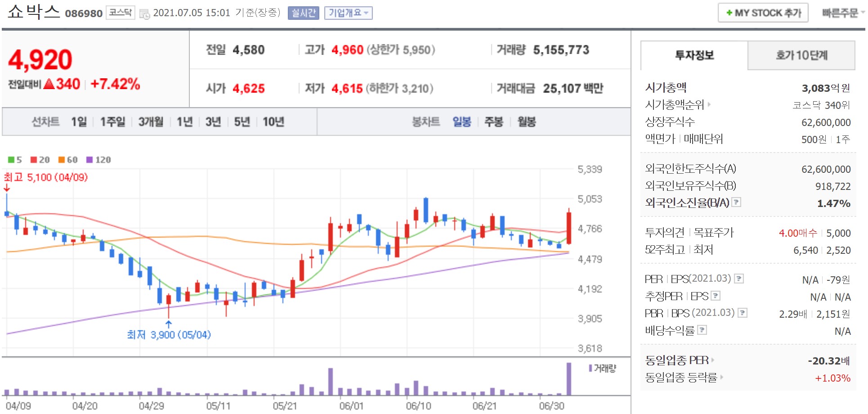
Task: Click the tall volume bar at far right
Action: pyautogui.click(x=569, y=379)
